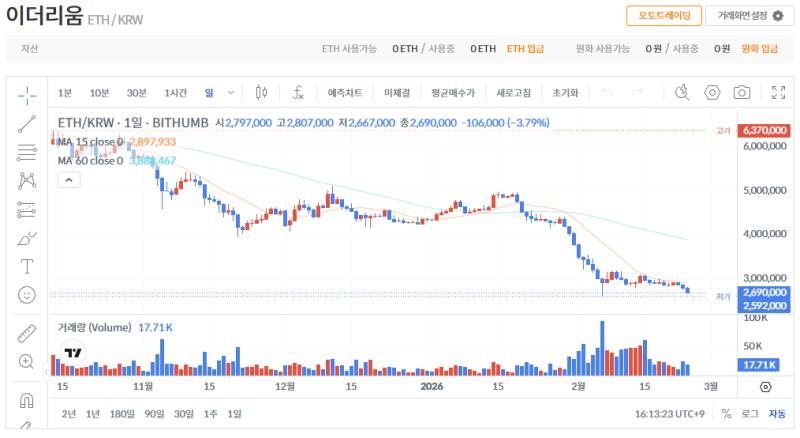Set range to 1일

[x=235, y=414]
